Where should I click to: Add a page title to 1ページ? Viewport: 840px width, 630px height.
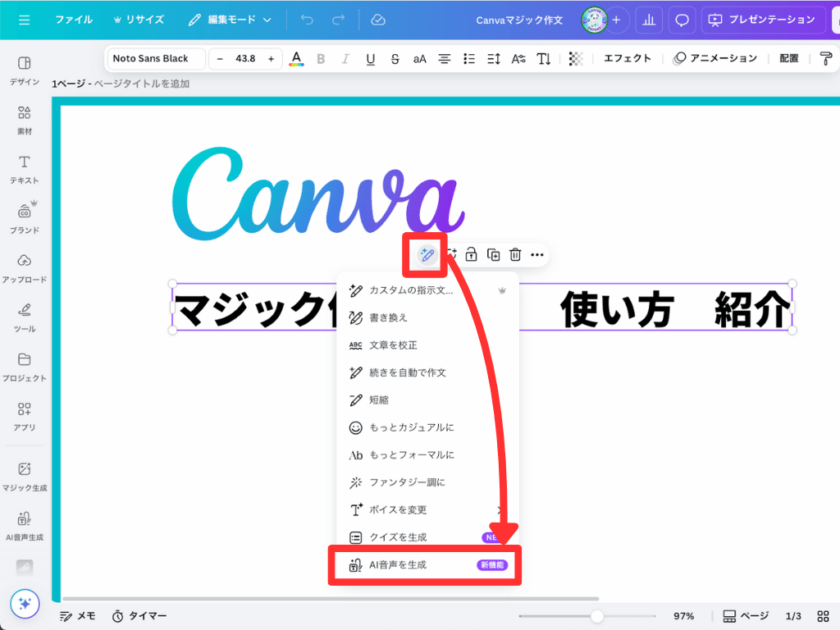click(142, 84)
